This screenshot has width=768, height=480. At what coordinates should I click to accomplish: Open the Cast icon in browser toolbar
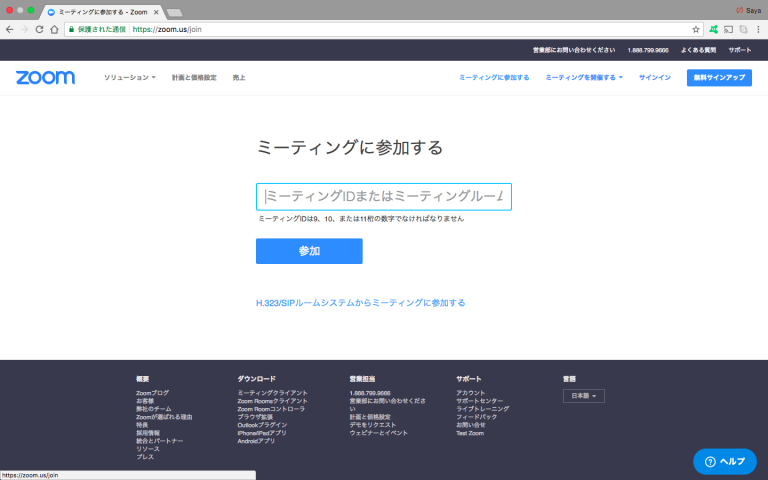click(x=729, y=29)
